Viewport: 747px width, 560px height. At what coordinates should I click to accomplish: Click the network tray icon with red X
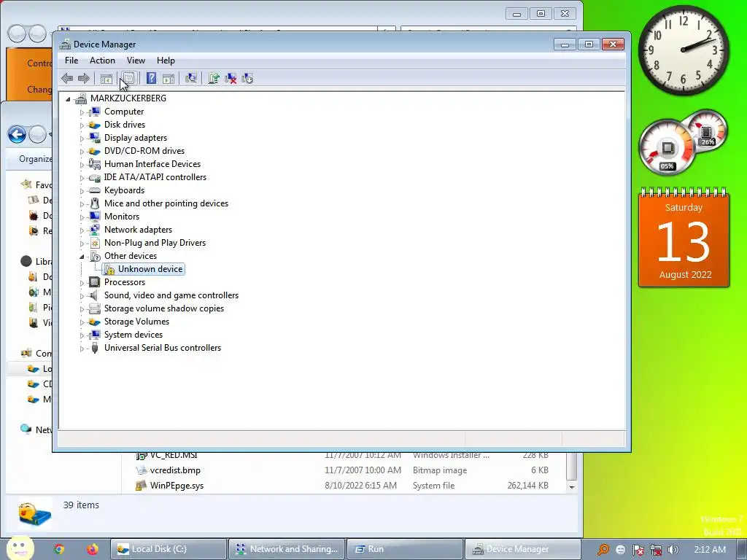pos(656,550)
